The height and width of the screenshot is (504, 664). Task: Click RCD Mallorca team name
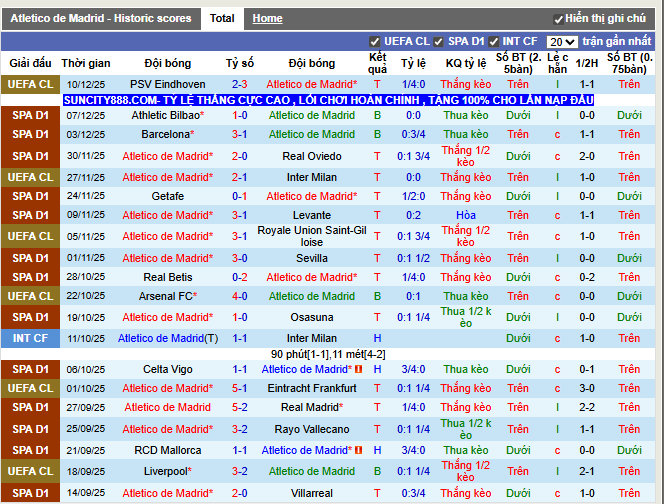168,450
